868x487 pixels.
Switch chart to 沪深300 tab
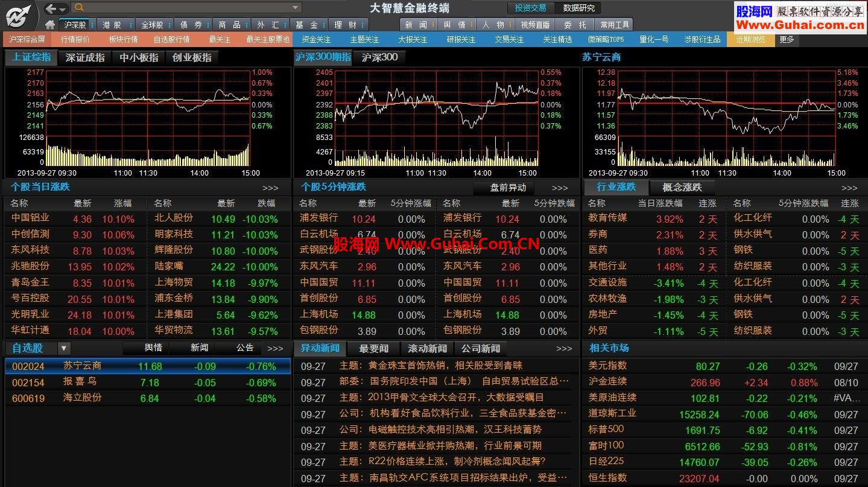click(379, 57)
